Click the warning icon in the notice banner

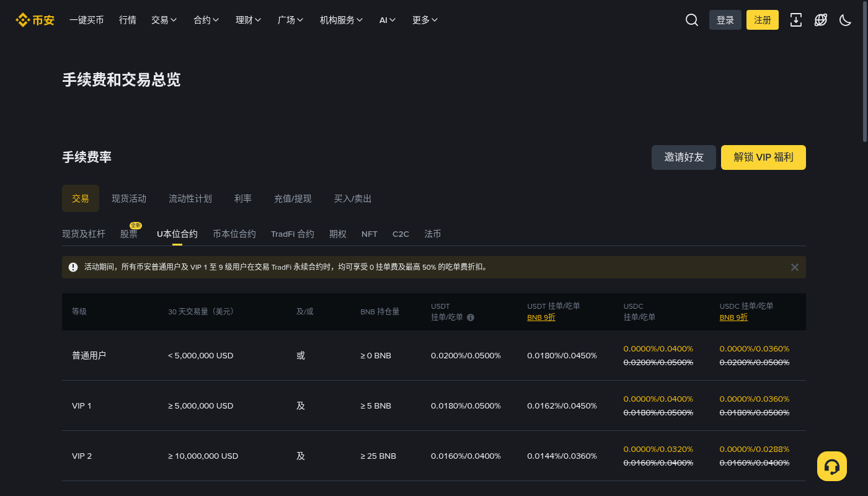click(73, 267)
